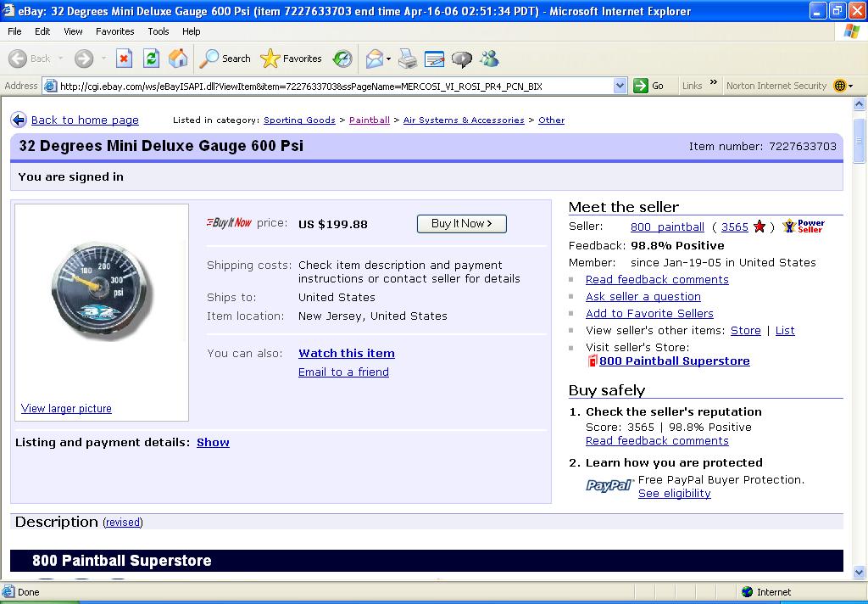Open the 800_paintball seller profile link
Screen dimensions: 868x604
coord(668,226)
